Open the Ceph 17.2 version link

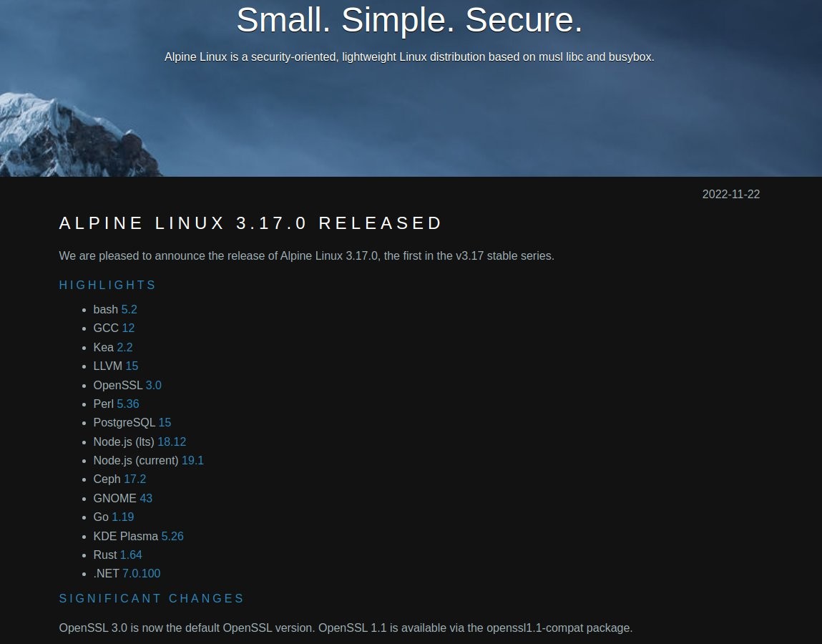coord(134,479)
